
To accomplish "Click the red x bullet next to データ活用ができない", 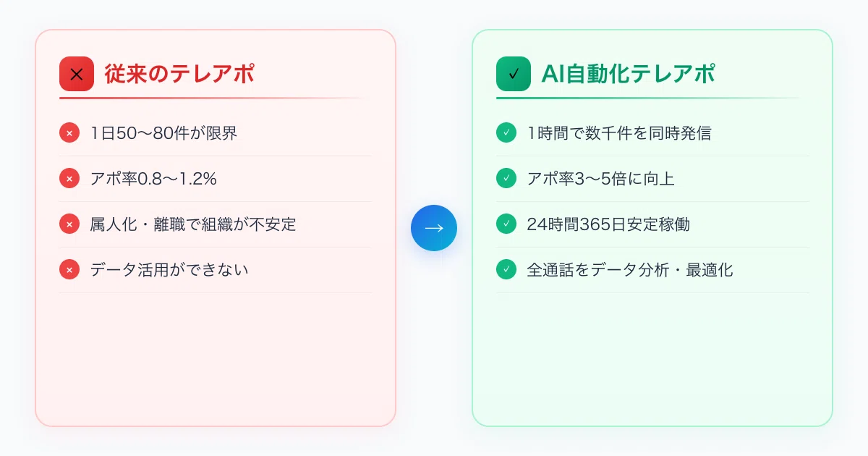I will coord(69,270).
